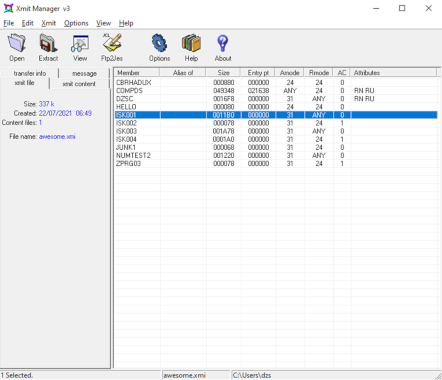Open the Options gear icon
Viewport: 442px width, 380px height.
point(159,48)
